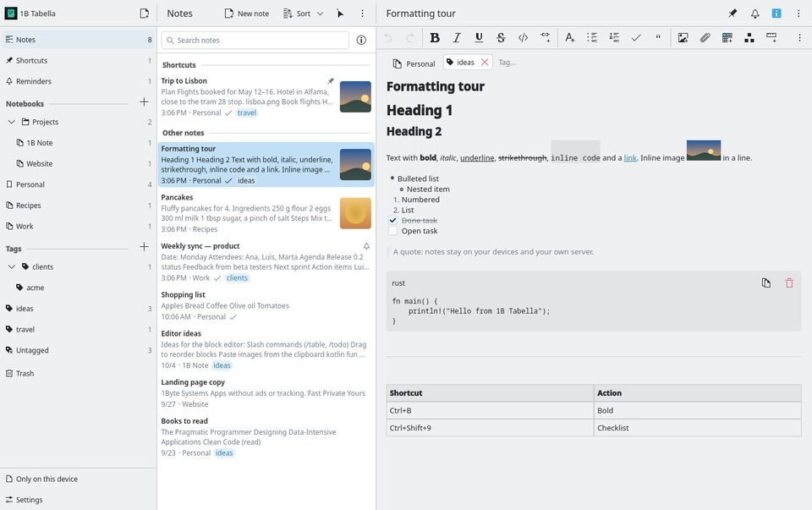Add a new notebook with plus
This screenshot has width=812, height=510.
coord(144,102)
